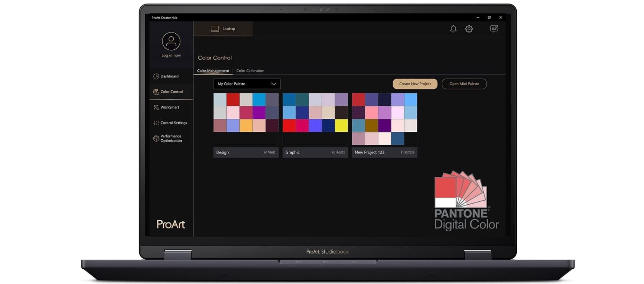The image size is (644, 284).
Task: Click the Laptop device tab
Action: [223, 29]
